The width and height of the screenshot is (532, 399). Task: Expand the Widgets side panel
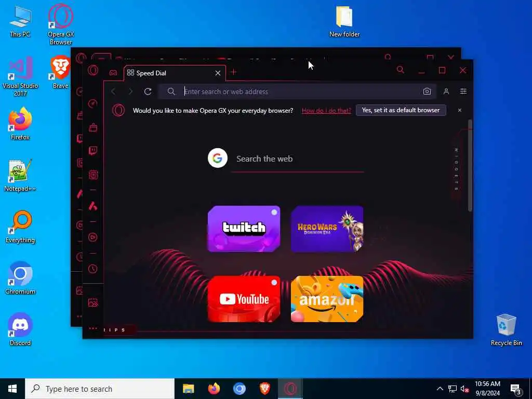click(456, 169)
